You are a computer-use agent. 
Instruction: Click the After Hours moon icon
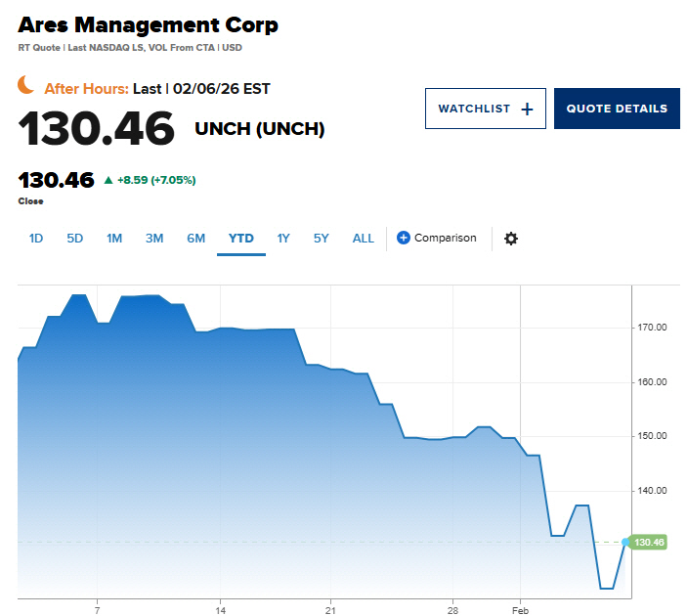(25, 85)
